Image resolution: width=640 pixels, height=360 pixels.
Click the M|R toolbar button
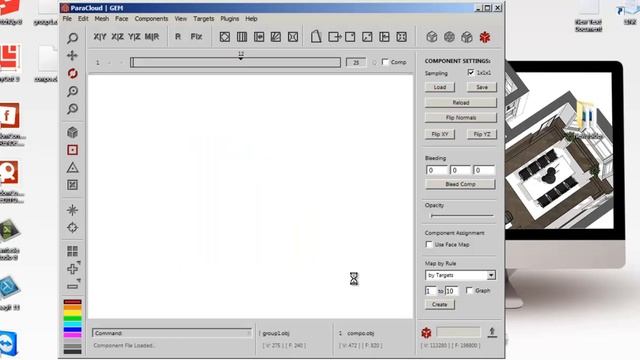pos(152,37)
